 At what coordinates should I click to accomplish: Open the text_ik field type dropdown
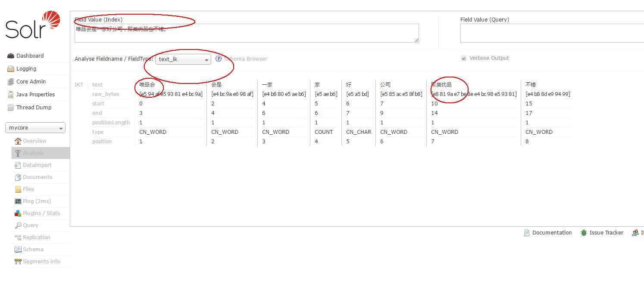click(183, 59)
